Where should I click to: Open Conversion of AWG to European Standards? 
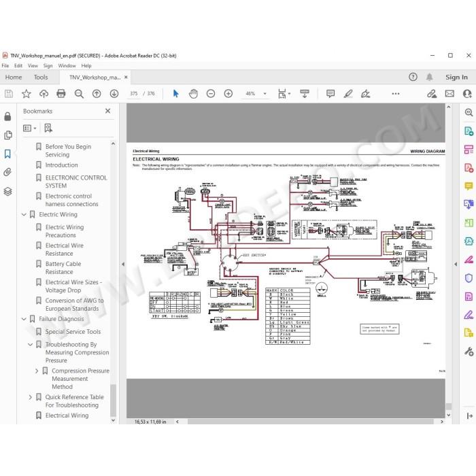pyautogui.click(x=74, y=305)
